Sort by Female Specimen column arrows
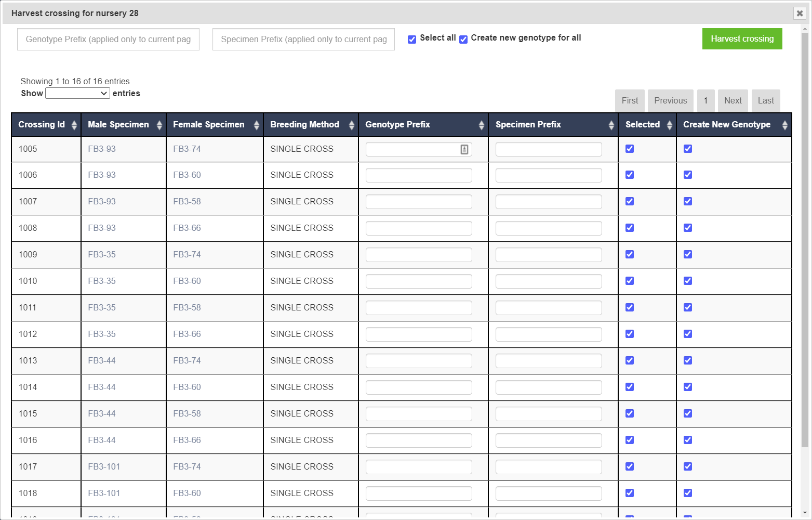The image size is (812, 520). point(256,125)
